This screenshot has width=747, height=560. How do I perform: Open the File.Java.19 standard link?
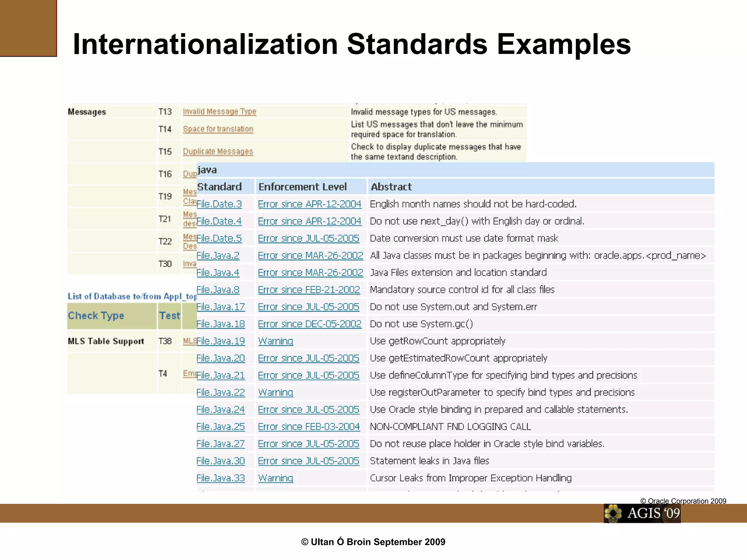[x=221, y=341]
